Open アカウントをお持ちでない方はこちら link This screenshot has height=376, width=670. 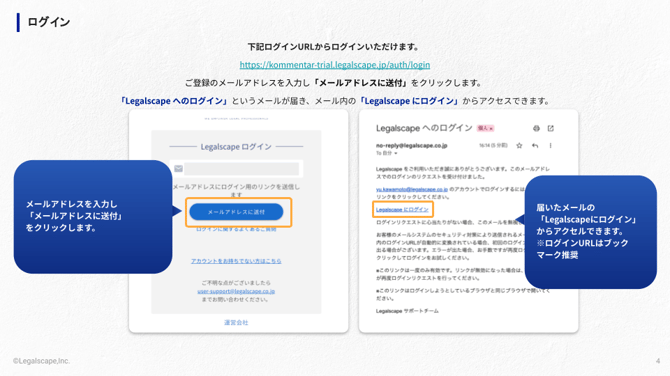(236, 261)
